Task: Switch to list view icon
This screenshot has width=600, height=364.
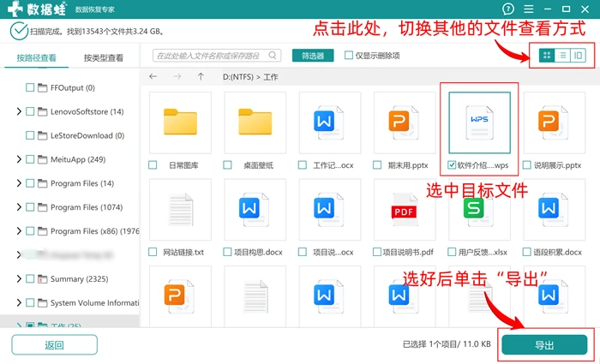Action: pos(562,56)
